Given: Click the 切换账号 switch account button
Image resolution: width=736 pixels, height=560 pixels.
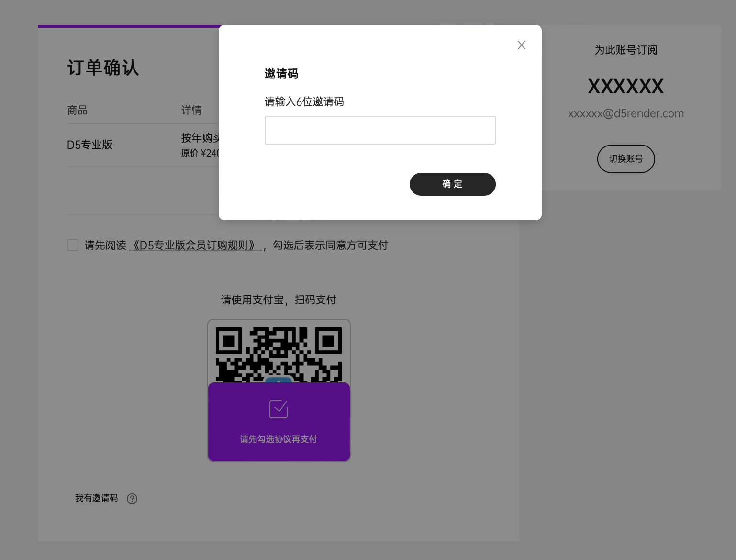Looking at the screenshot, I should click(x=625, y=159).
